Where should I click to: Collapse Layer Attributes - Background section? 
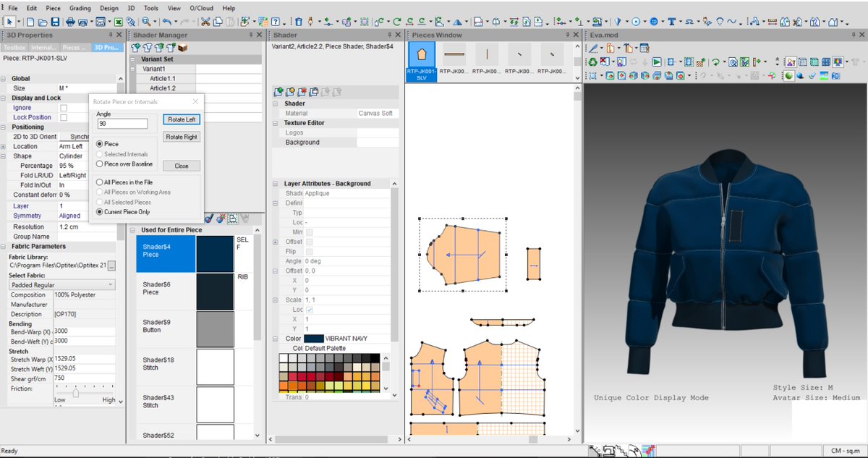(276, 184)
